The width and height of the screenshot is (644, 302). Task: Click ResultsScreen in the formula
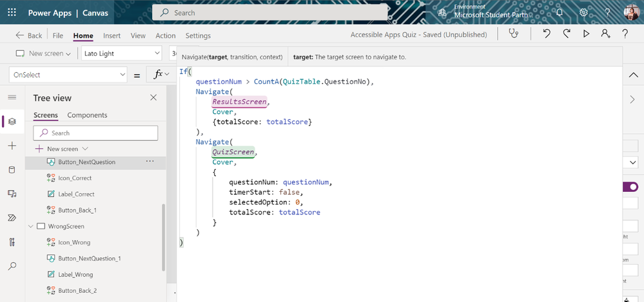tap(239, 101)
